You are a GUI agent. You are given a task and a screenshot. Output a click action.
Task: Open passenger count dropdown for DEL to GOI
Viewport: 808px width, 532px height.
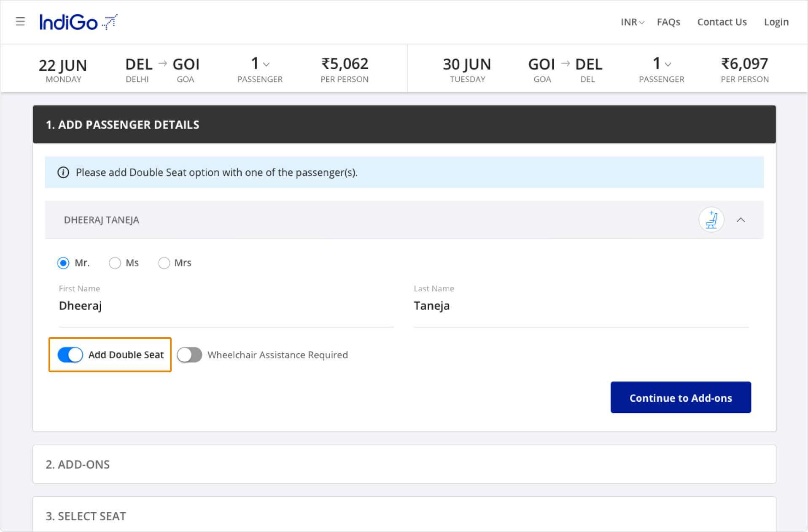(260, 64)
